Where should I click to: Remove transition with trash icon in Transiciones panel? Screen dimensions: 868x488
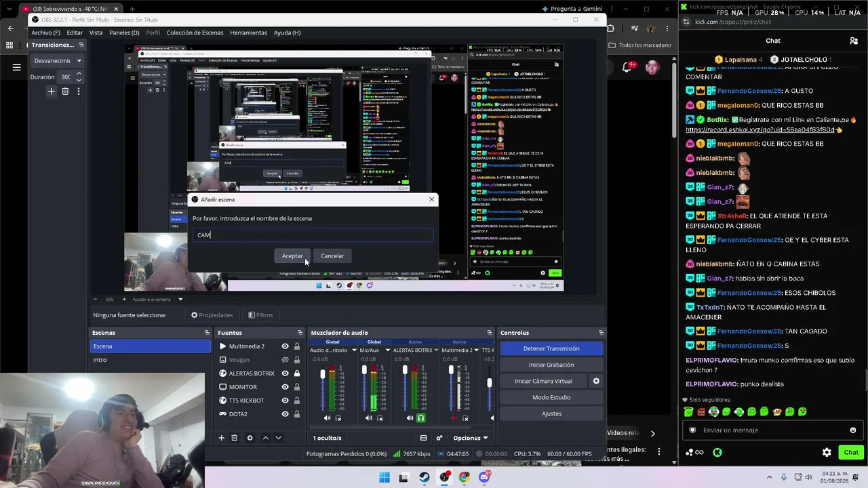(65, 91)
